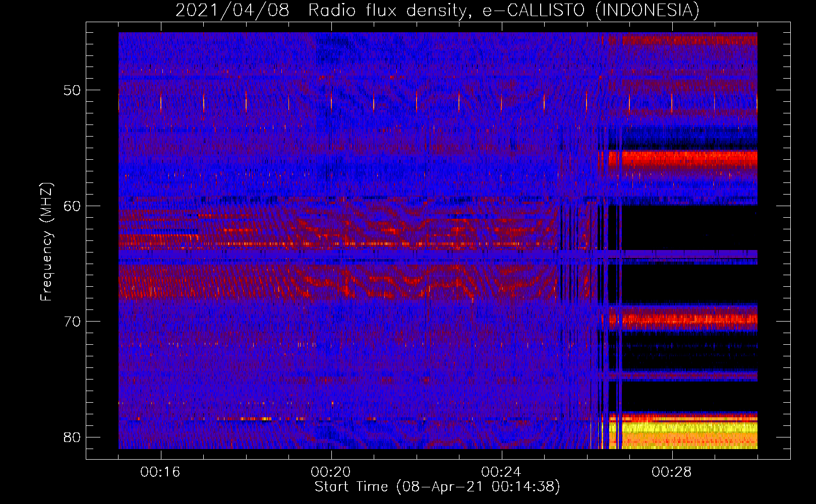Click the 00:24 time tick label
The height and width of the screenshot is (504, 816).
point(501,472)
